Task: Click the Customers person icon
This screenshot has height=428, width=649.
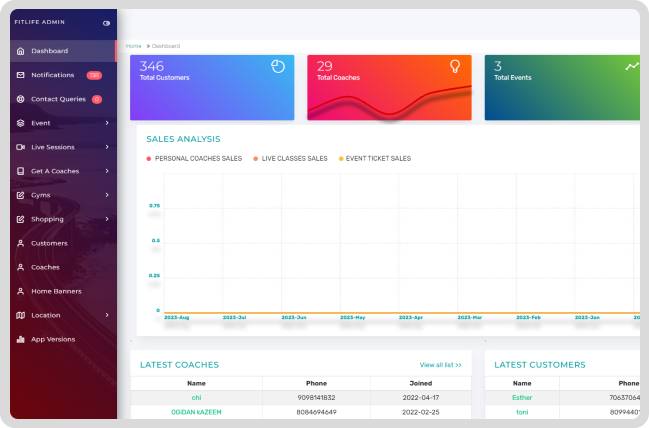Action: pyautogui.click(x=20, y=243)
